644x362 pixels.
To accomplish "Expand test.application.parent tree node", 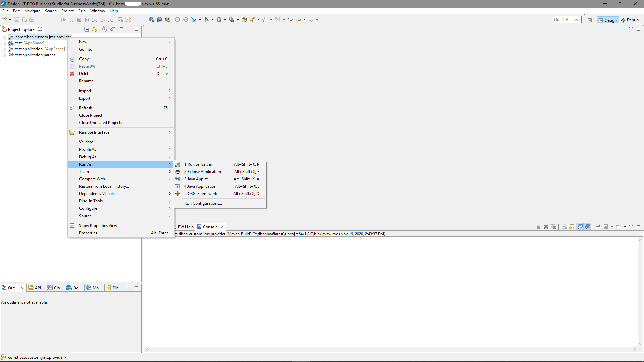I will [4, 55].
